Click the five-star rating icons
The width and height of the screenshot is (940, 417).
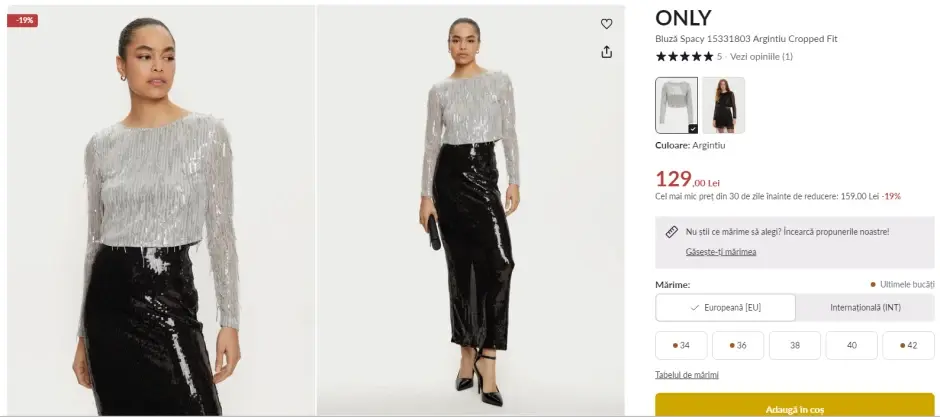pos(684,57)
